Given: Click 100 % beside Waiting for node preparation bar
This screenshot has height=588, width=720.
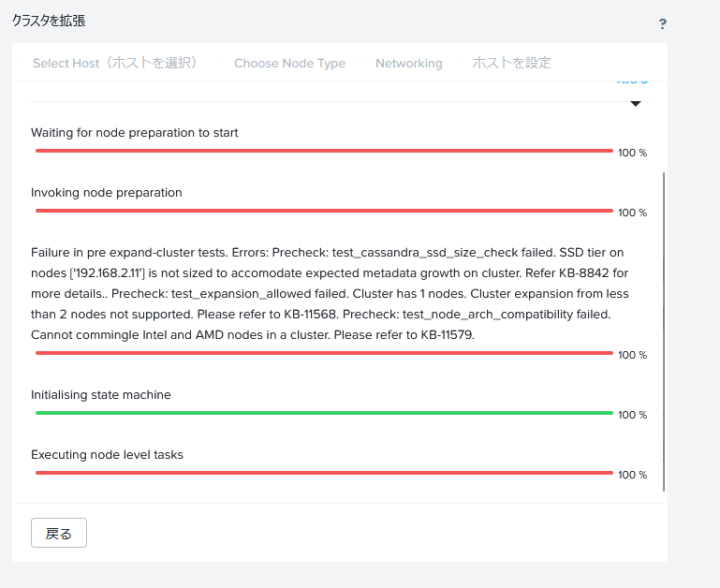Looking at the screenshot, I should point(632,153).
